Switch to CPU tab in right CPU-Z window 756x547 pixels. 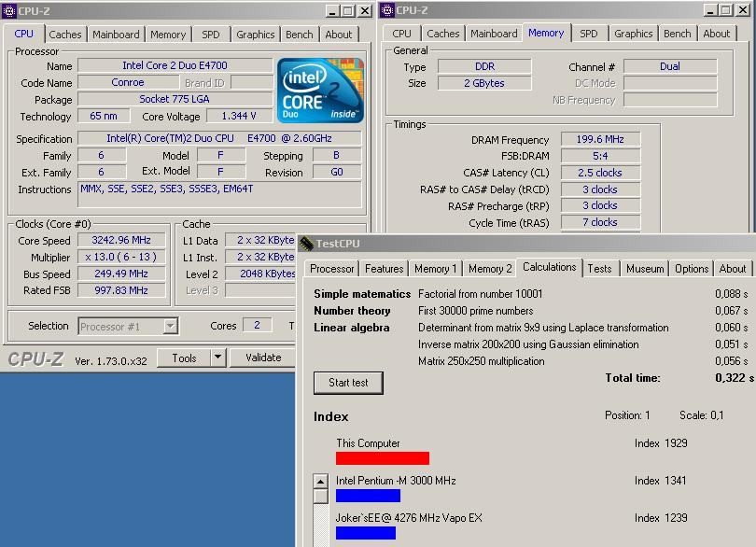point(401,34)
